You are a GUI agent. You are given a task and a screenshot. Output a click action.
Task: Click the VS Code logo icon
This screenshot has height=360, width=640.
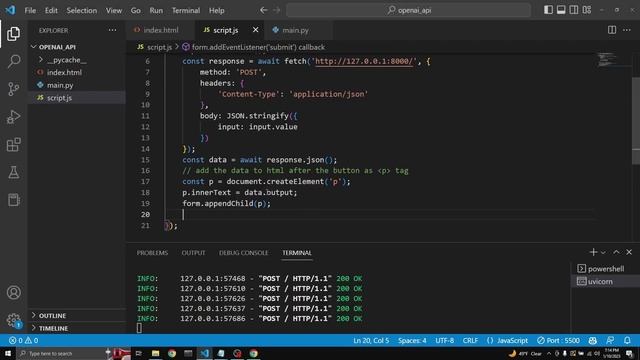click(10, 10)
